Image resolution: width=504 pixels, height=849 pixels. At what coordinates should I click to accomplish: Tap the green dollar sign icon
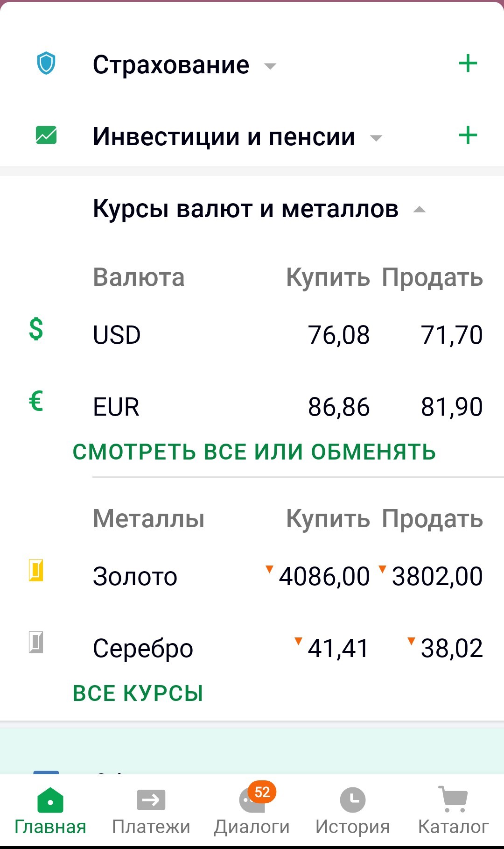pyautogui.click(x=36, y=329)
